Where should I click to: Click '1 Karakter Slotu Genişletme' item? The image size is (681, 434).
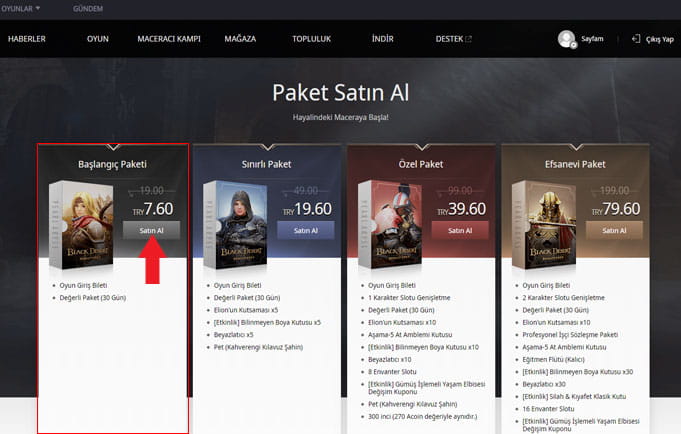(x=409, y=298)
